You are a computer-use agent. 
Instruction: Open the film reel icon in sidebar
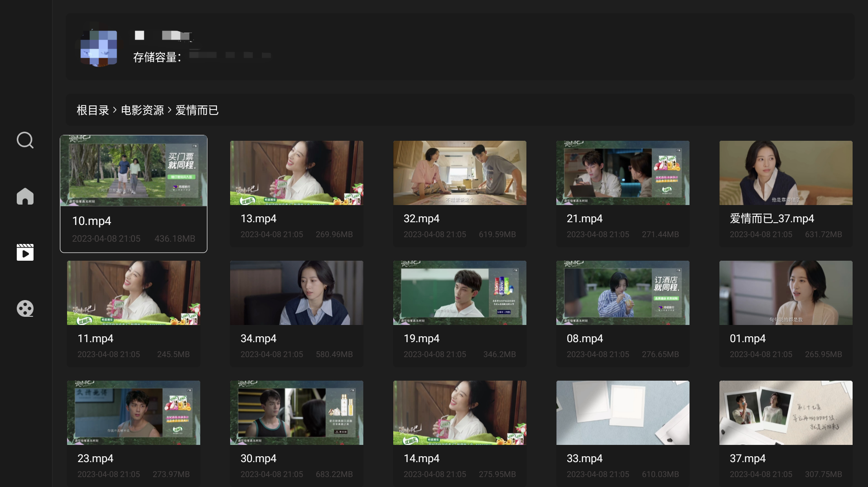coord(25,309)
